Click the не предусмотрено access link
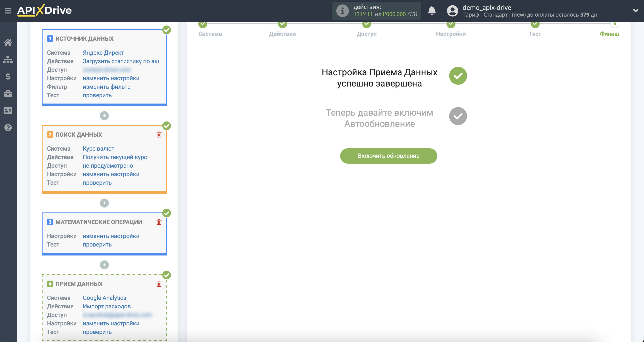Viewport: 644px width, 342px height. tap(108, 166)
